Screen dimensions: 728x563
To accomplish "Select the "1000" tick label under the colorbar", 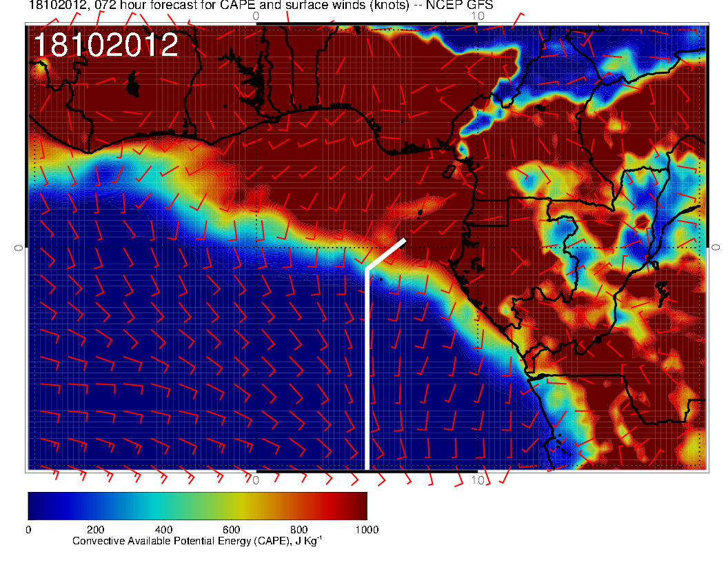I will click(365, 530).
